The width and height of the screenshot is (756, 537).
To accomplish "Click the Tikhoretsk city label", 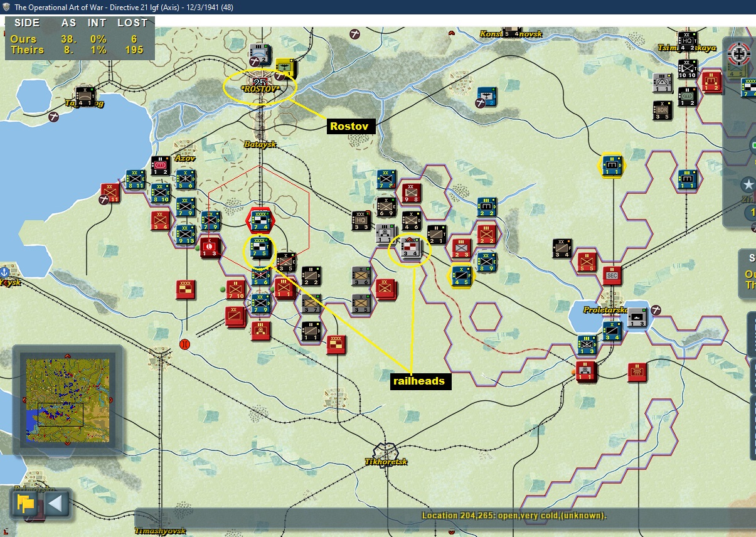I will tap(386, 462).
